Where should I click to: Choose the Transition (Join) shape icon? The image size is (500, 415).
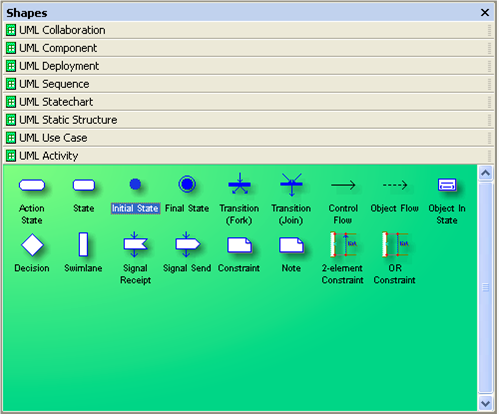[291, 184]
